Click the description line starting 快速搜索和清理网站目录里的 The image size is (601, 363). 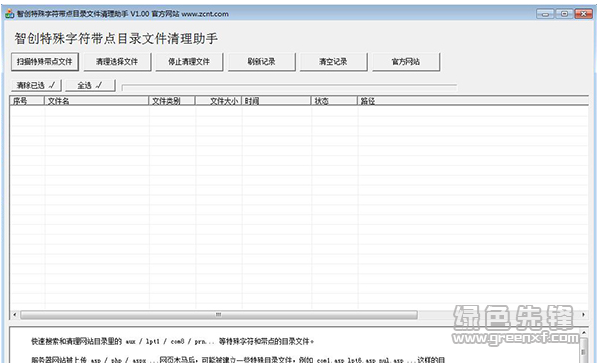pyautogui.click(x=172, y=341)
